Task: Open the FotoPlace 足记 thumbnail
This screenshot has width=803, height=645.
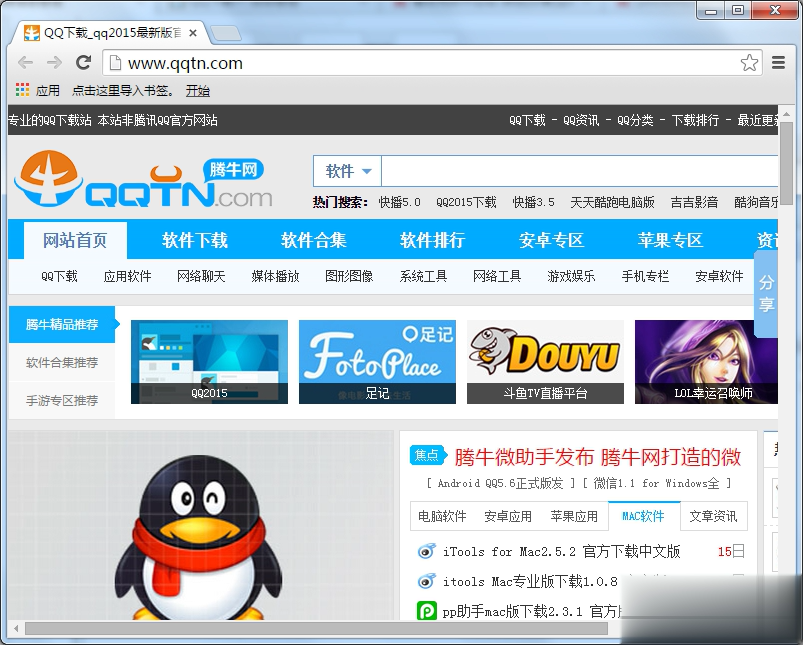Action: tap(377, 362)
